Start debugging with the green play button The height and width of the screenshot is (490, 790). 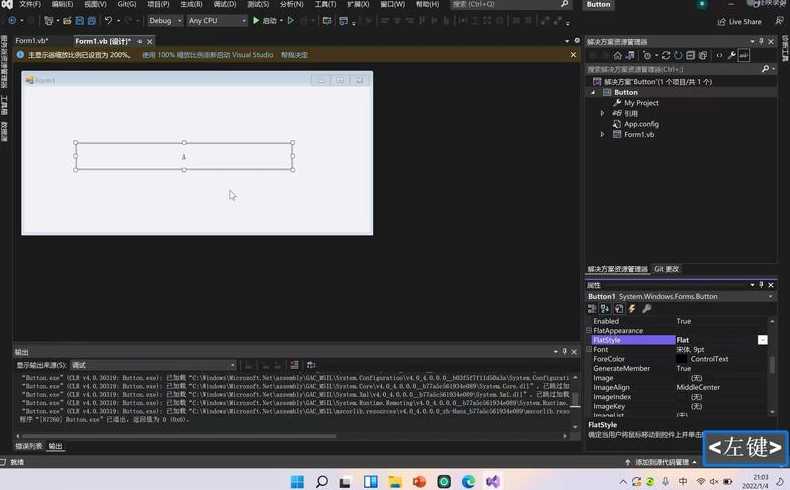(x=256, y=21)
